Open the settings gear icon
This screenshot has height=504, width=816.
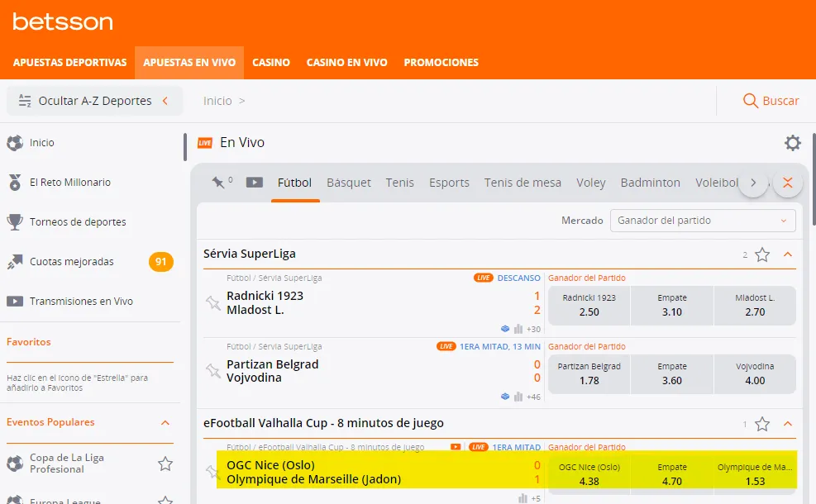pos(792,143)
